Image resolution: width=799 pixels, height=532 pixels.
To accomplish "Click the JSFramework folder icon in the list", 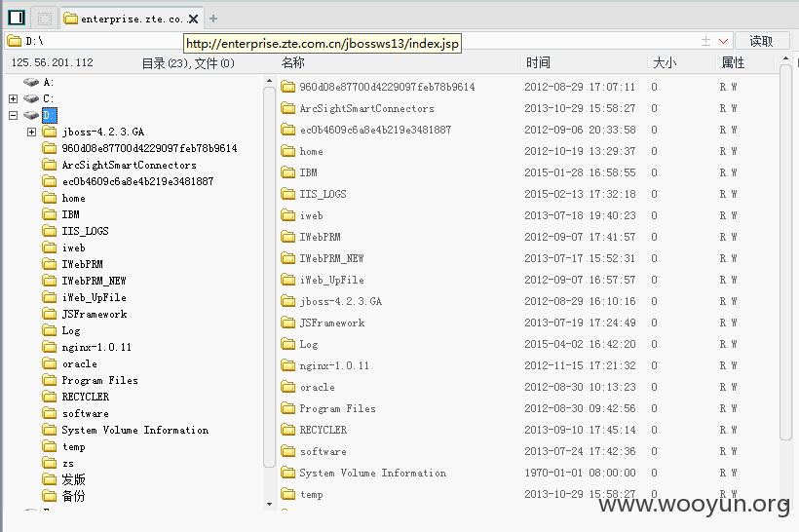I will (x=287, y=323).
